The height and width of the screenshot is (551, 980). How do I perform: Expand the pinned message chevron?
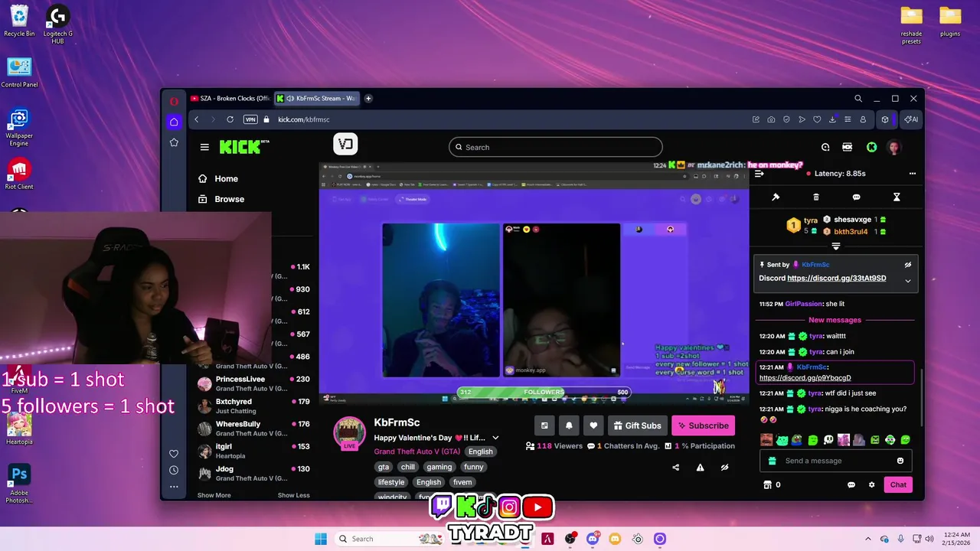908,281
